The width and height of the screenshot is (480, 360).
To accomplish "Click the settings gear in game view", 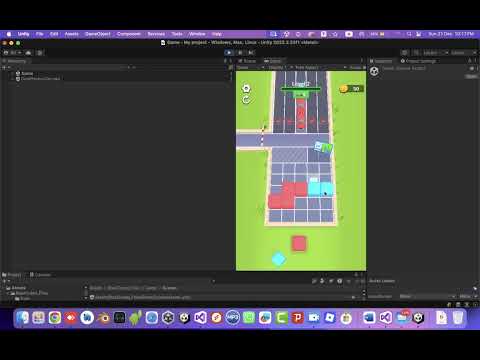I will [x=246, y=88].
